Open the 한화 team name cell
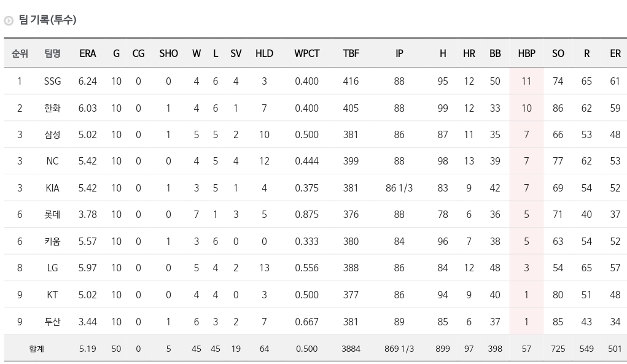627x364 pixels. point(52,108)
